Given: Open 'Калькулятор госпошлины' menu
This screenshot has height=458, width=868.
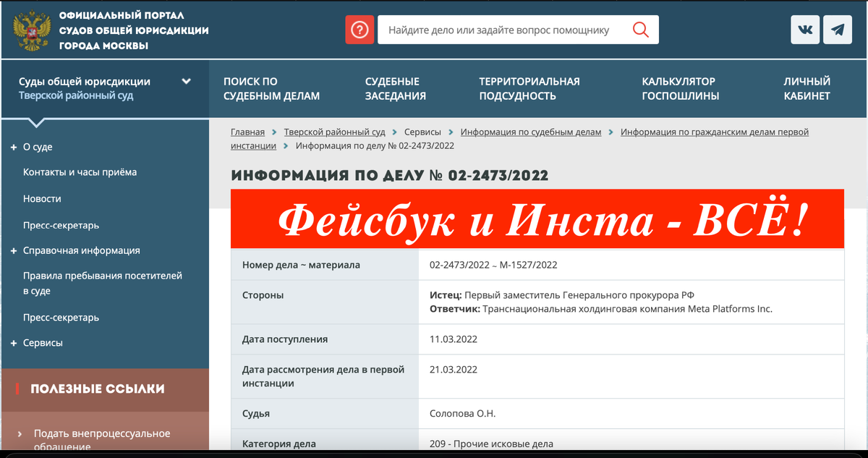Looking at the screenshot, I should pos(681,88).
